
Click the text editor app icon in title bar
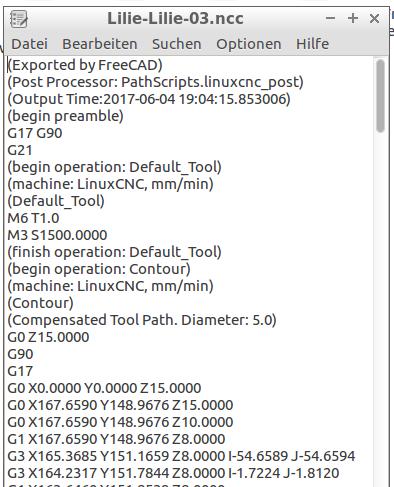pos(19,19)
